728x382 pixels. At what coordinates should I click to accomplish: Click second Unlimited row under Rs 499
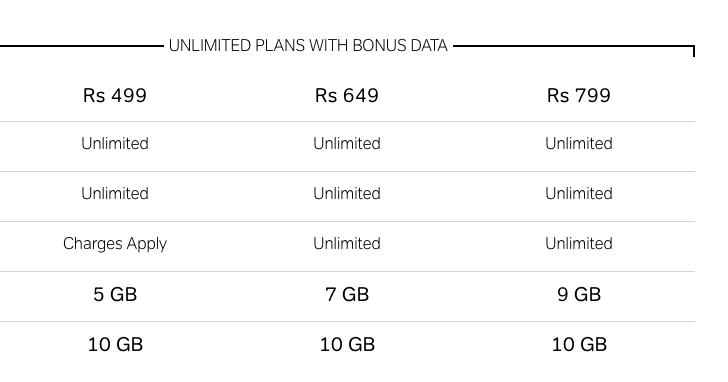[x=115, y=194]
